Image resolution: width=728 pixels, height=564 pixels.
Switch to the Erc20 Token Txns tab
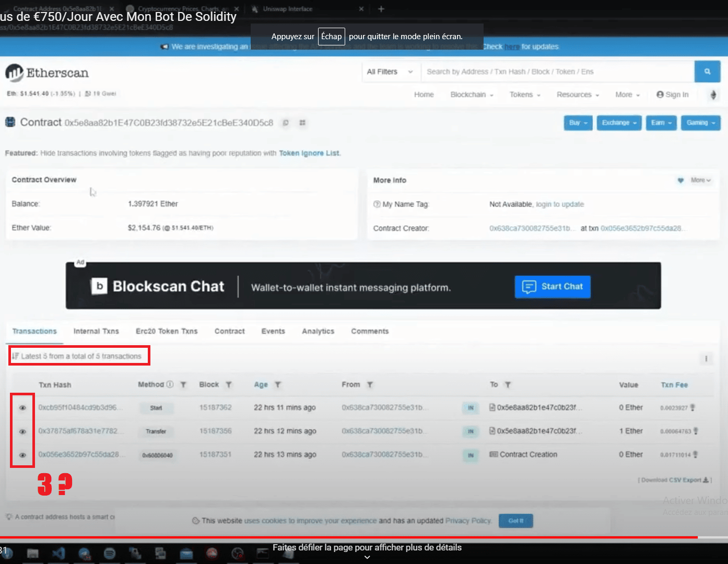coord(166,331)
